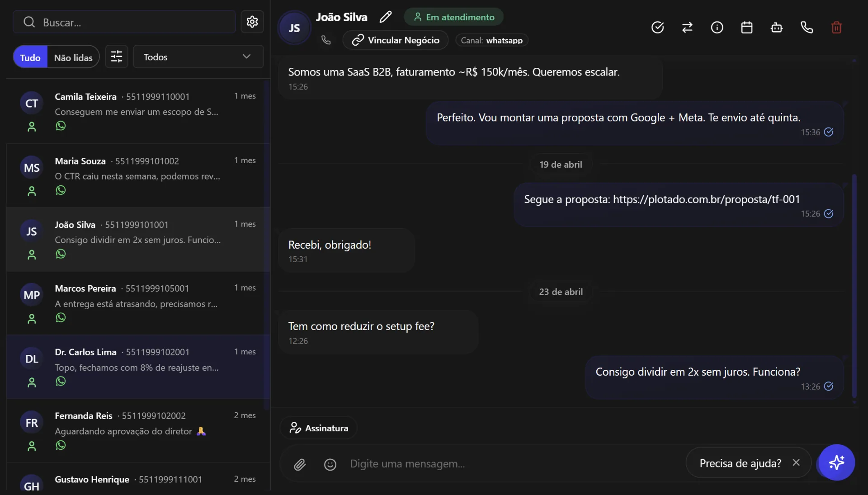Dismiss the 'Precisa de ajuda?' bubble

coord(796,462)
